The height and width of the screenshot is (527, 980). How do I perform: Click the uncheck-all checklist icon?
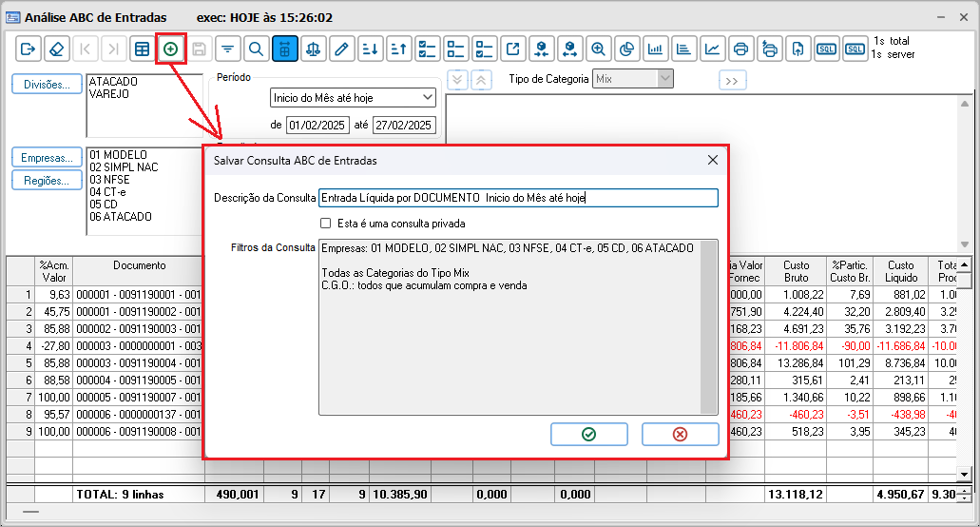click(456, 49)
